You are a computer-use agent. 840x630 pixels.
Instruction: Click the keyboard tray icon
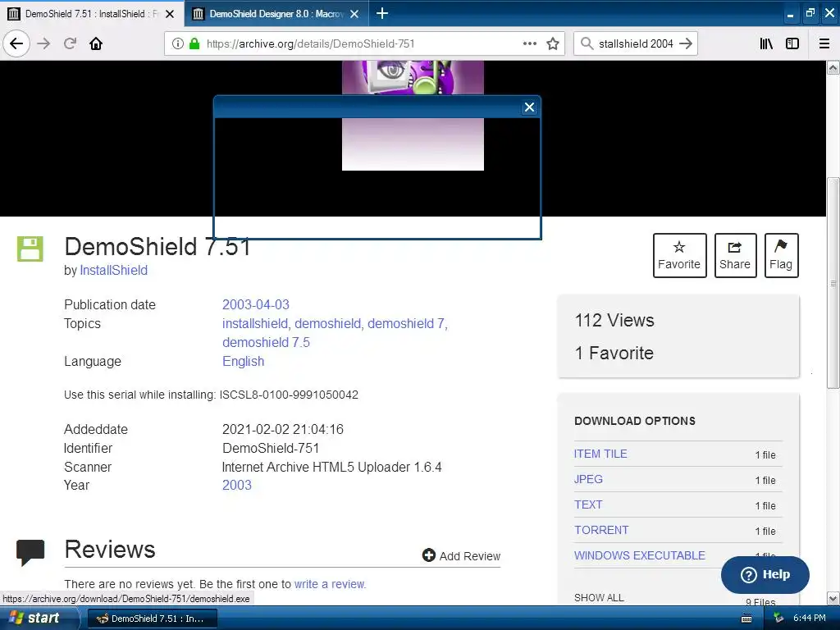click(x=746, y=619)
